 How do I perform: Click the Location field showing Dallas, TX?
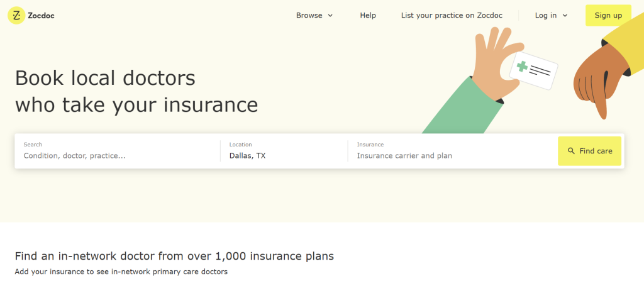click(283, 155)
